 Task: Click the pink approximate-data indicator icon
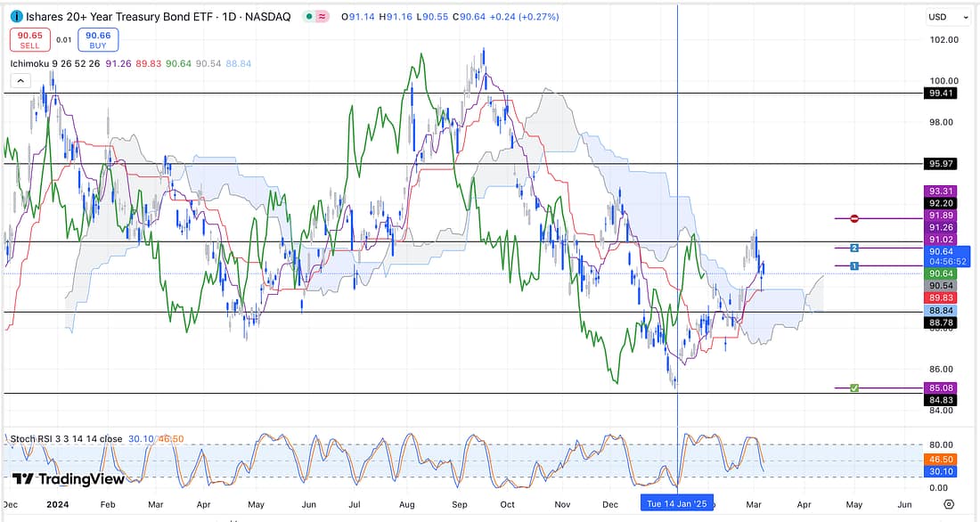323,17
